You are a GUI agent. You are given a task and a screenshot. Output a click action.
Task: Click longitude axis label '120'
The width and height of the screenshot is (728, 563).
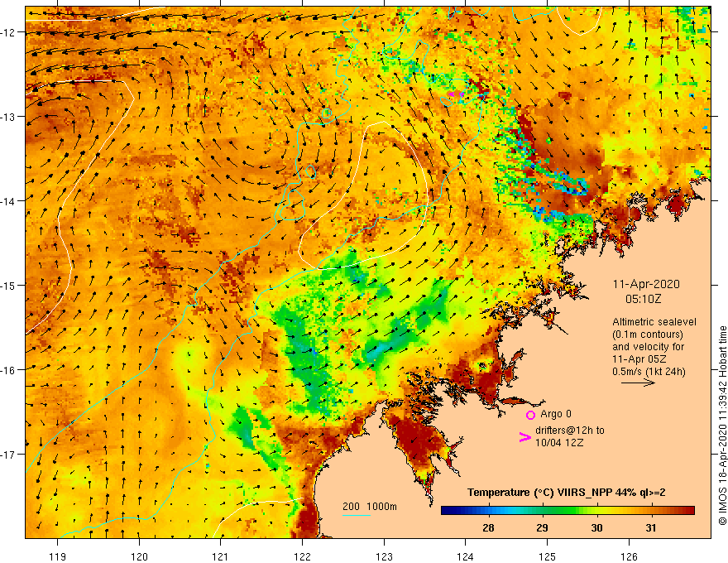pos(139,556)
